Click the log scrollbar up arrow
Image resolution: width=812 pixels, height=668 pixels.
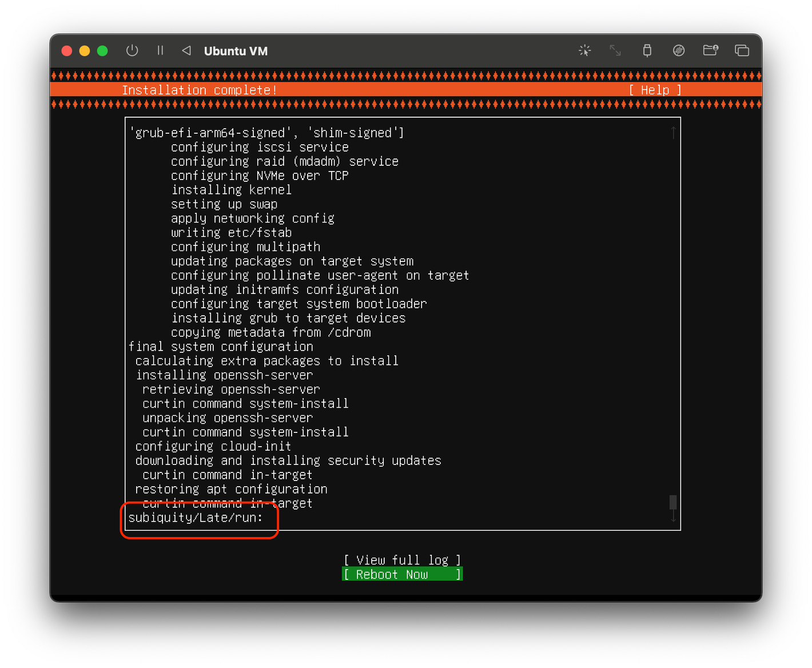673,133
